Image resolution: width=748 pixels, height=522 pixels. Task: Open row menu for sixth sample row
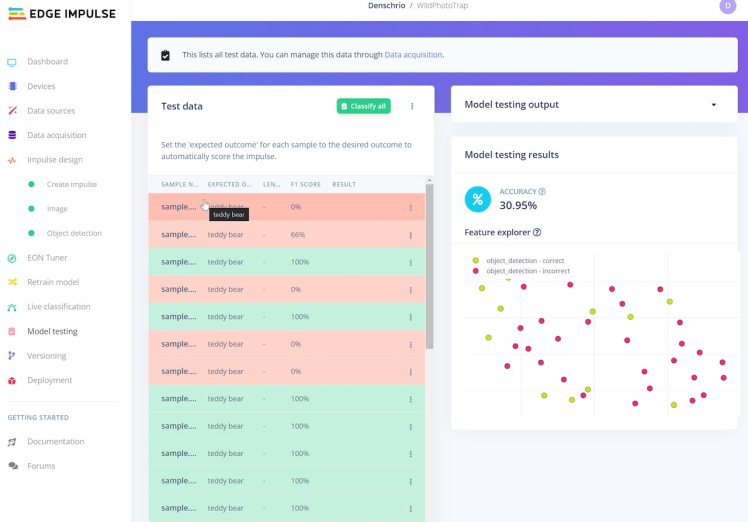411,345
